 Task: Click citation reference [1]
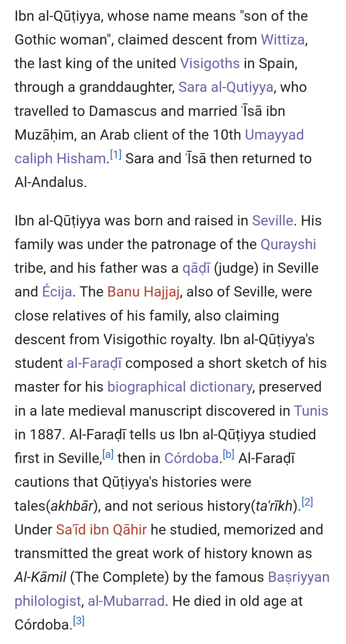tap(116, 155)
